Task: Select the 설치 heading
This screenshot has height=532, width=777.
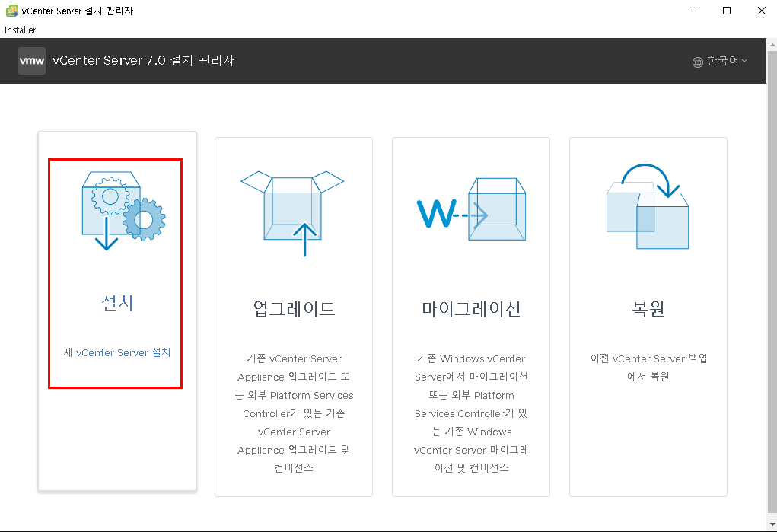Action: pos(117,302)
